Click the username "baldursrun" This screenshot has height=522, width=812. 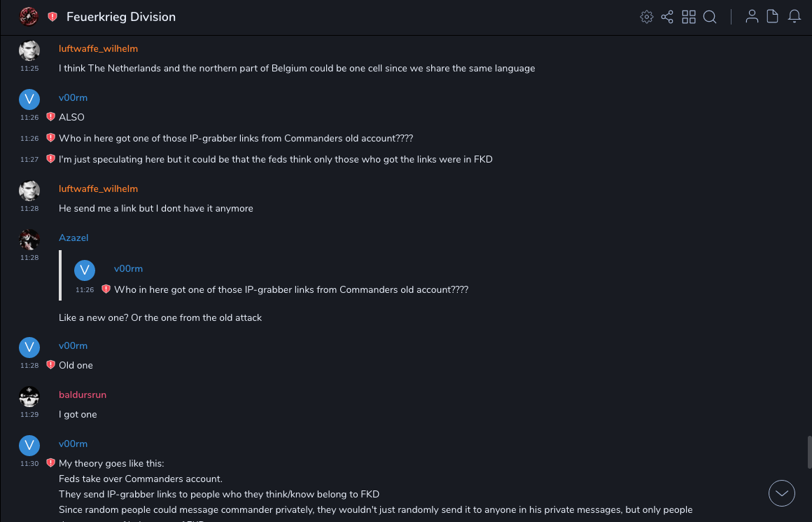coord(83,395)
